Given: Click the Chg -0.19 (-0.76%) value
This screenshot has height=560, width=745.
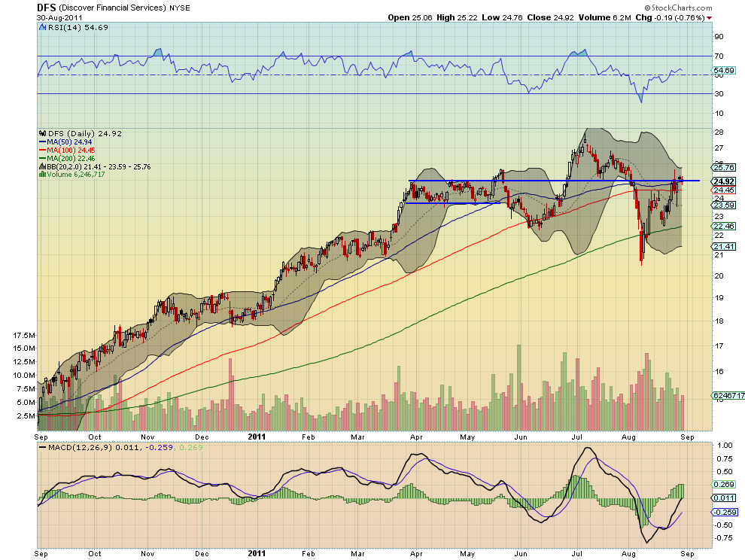Looking at the screenshot, I should click(670, 17).
